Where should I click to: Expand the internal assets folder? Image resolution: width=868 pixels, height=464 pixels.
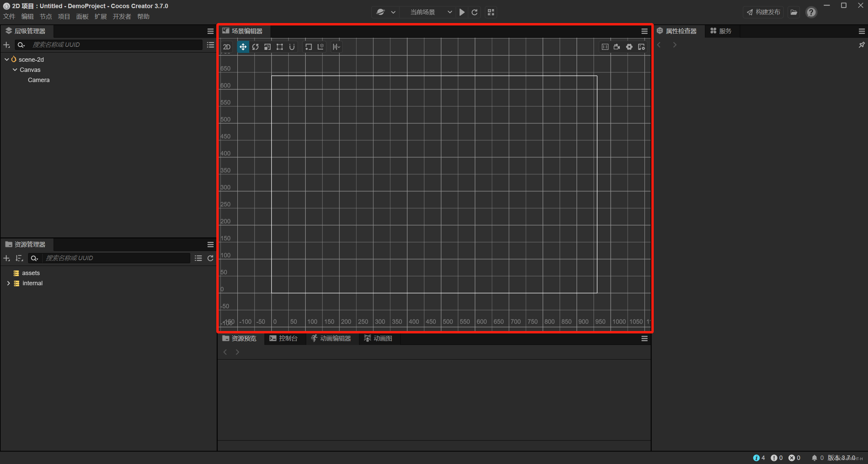click(x=8, y=283)
